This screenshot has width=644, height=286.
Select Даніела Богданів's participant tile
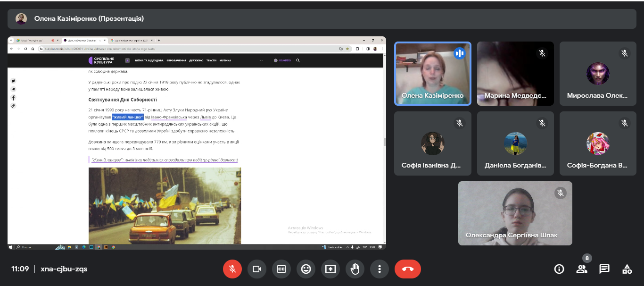[x=515, y=143]
